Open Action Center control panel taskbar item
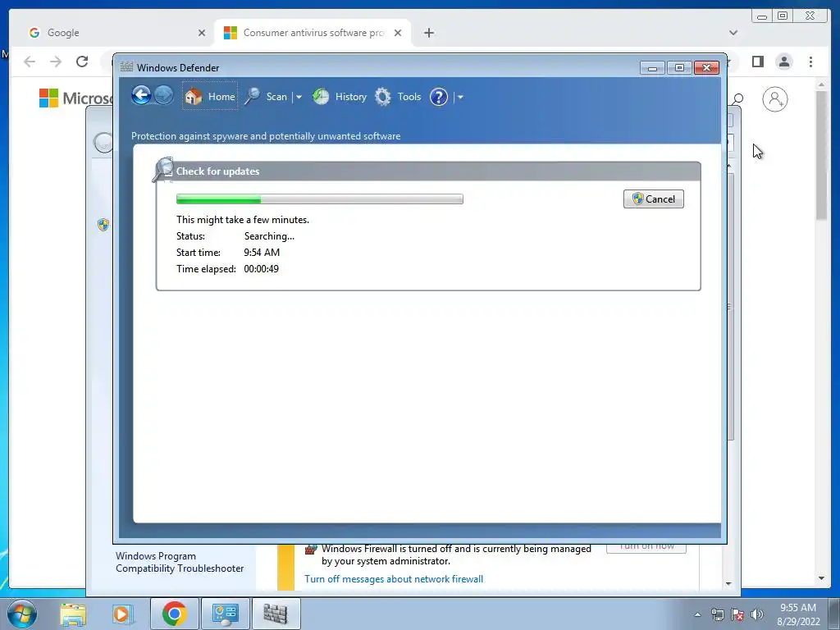Viewport: 840px width, 630px height. point(226,614)
